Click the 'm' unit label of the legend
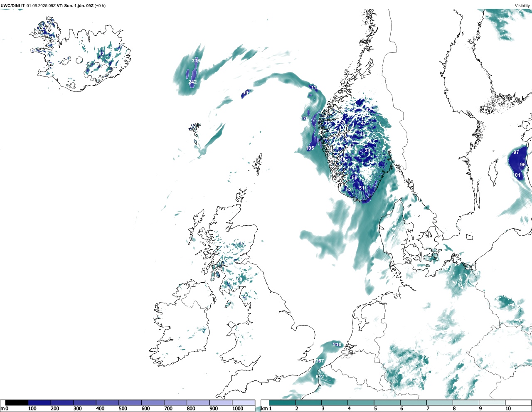This screenshot has width=532, height=412. [x=2, y=409]
